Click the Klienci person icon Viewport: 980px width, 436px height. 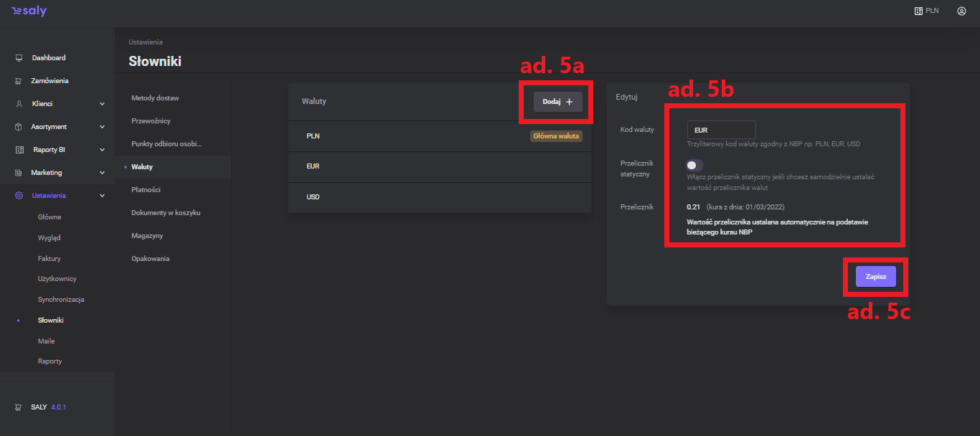pyautogui.click(x=19, y=104)
